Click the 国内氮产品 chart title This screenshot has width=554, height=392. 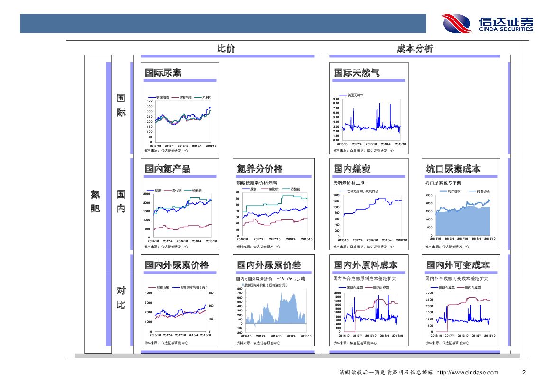click(x=167, y=169)
